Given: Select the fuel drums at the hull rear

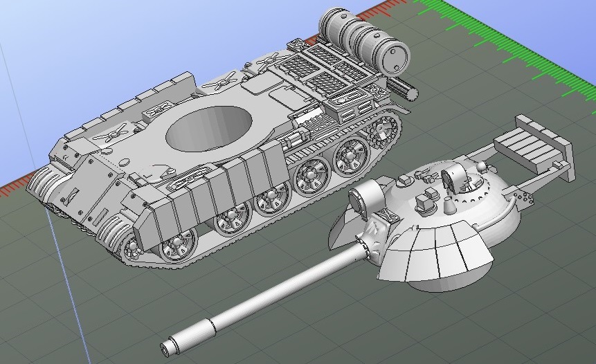Looking at the screenshot, I should [x=362, y=42].
